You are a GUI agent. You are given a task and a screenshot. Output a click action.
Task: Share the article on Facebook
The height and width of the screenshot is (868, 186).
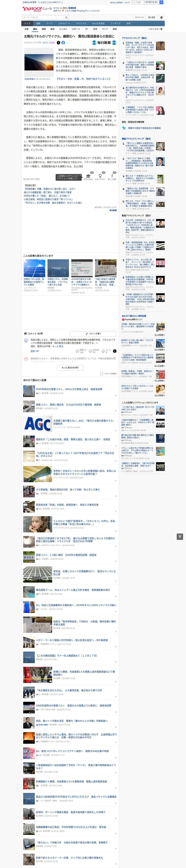(63, 43)
